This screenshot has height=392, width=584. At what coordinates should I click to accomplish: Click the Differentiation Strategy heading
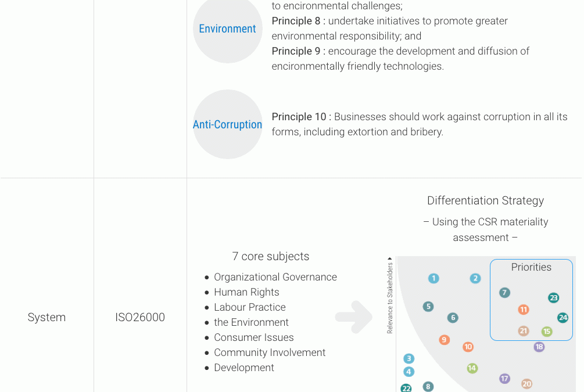click(485, 201)
